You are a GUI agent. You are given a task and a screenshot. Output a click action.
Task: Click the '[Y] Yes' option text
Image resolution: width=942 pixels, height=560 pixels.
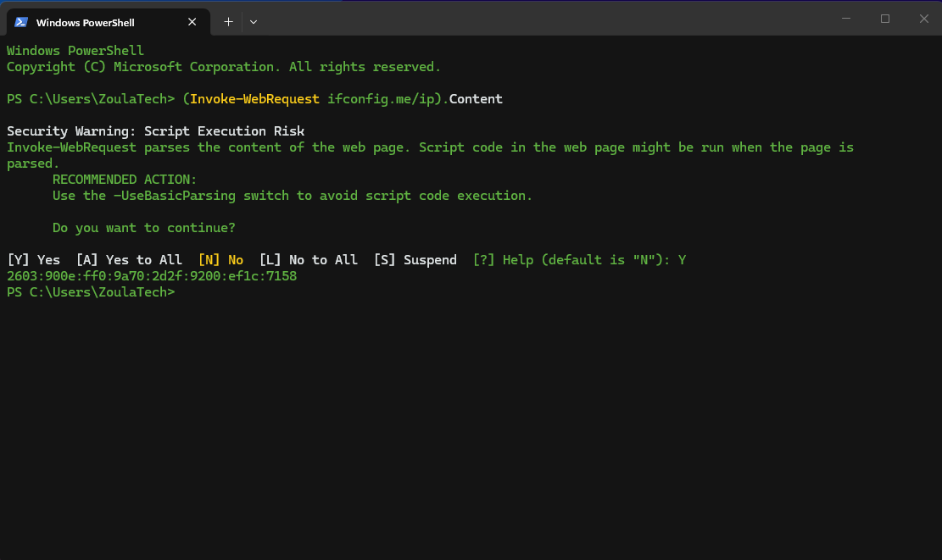(x=34, y=260)
